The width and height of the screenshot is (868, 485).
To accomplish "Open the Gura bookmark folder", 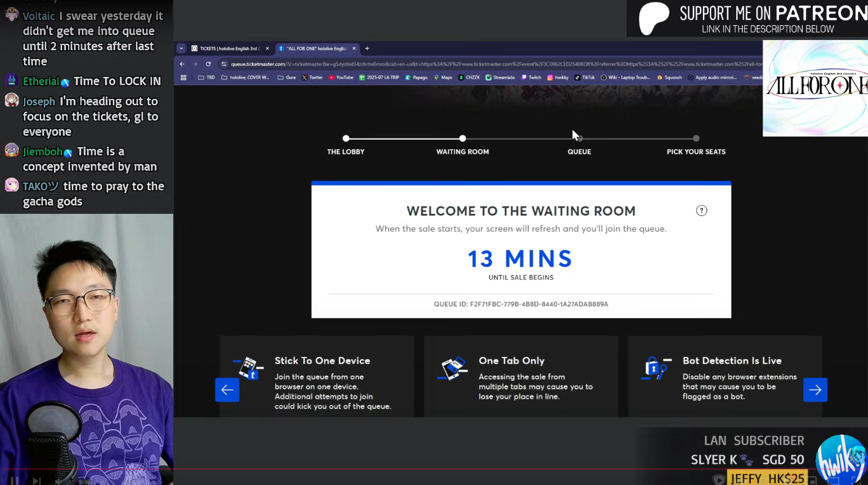I will pyautogui.click(x=286, y=77).
